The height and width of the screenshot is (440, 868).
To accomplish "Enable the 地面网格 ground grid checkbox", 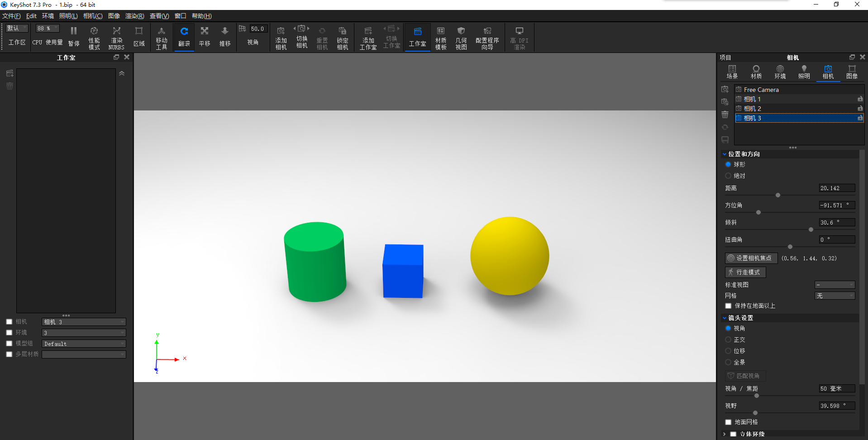I will (x=728, y=422).
